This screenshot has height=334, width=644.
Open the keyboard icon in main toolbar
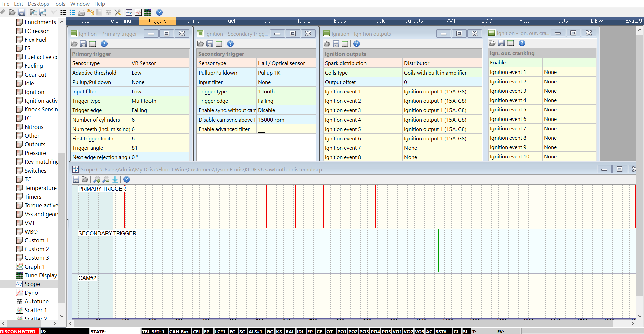click(81, 12)
